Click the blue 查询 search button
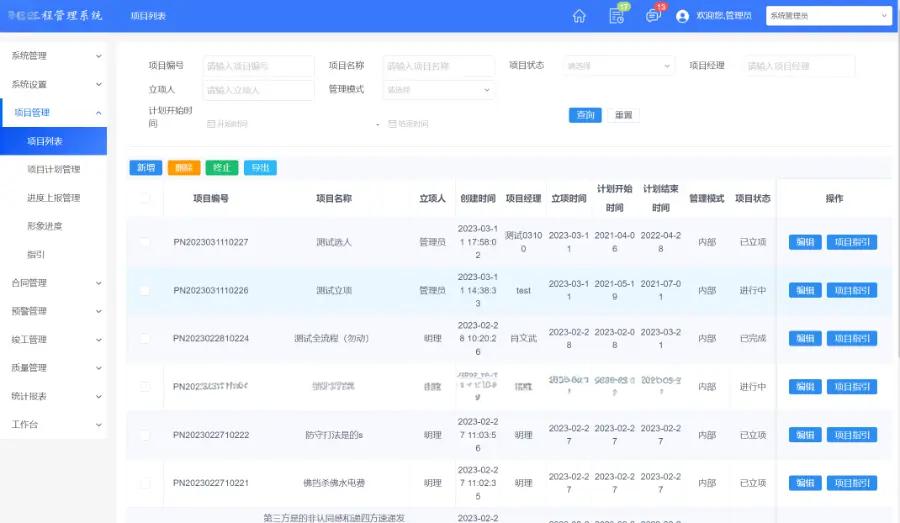 tap(585, 115)
